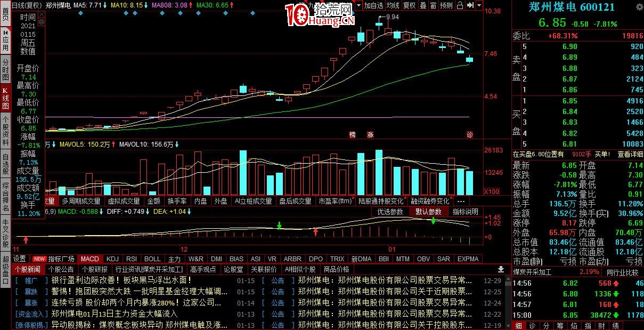Screen dimensions: 644x330
Task: Click 优选参数 optimized parameters button
Action: coord(390,212)
